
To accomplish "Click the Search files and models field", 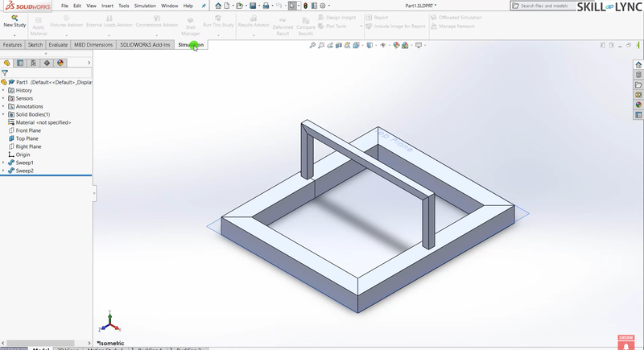I will tap(550, 6).
